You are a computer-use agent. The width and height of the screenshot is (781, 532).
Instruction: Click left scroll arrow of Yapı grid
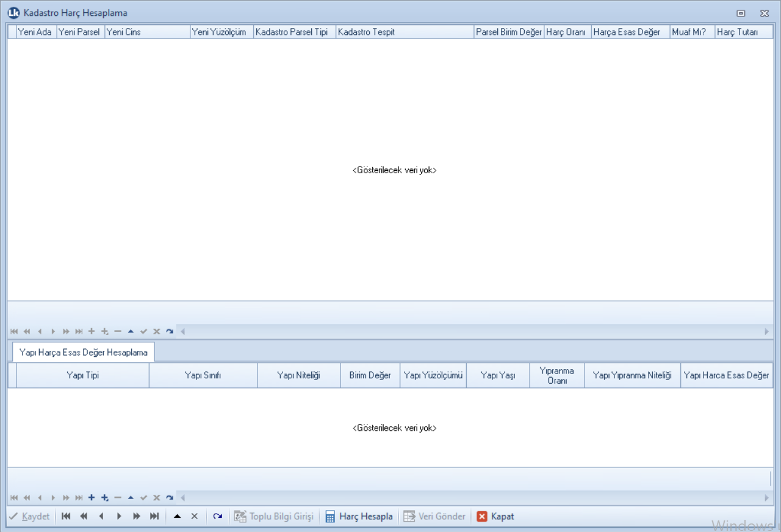pos(182,498)
